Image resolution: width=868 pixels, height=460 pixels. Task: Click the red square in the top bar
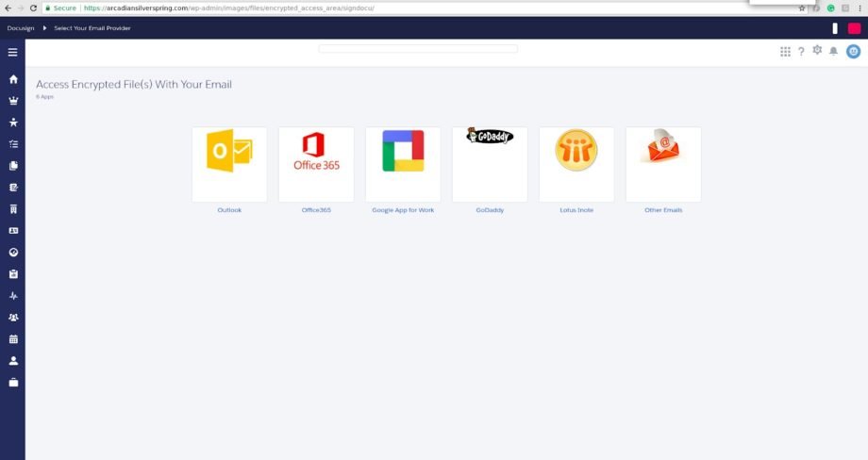click(854, 28)
